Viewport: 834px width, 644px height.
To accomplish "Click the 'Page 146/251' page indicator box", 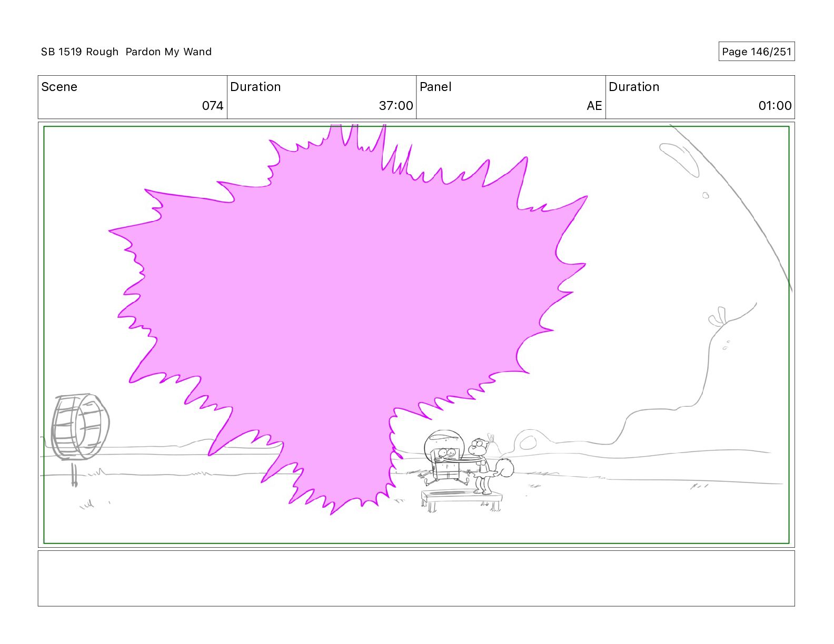I will pos(757,52).
